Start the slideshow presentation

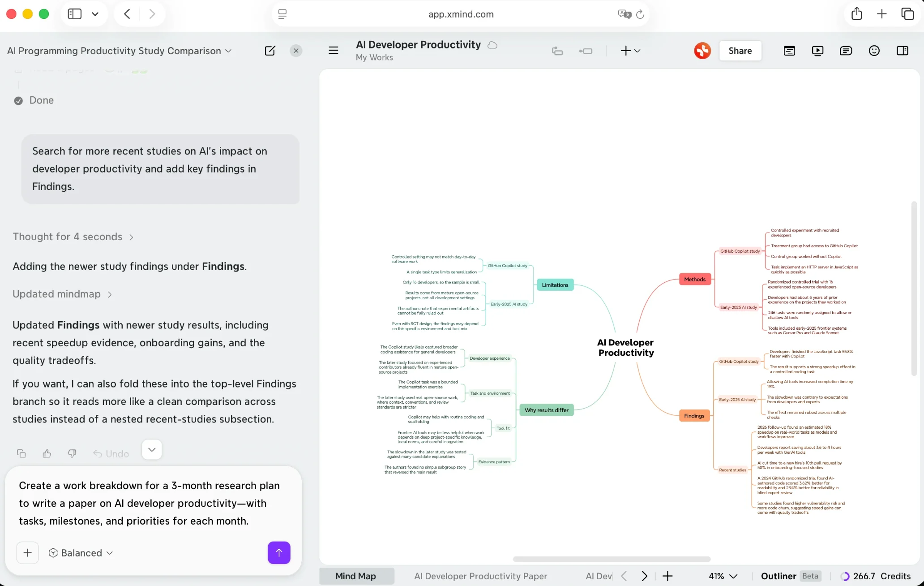pyautogui.click(x=817, y=51)
